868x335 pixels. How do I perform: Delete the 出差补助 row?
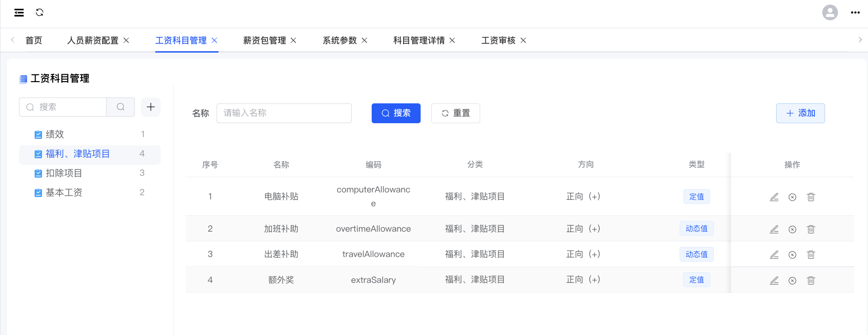pos(811,255)
